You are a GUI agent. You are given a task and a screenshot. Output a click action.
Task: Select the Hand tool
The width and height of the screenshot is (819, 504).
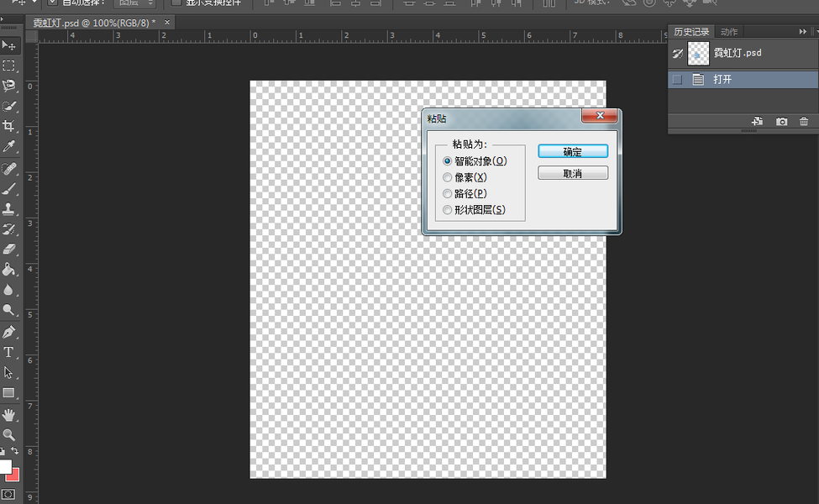[x=8, y=415]
